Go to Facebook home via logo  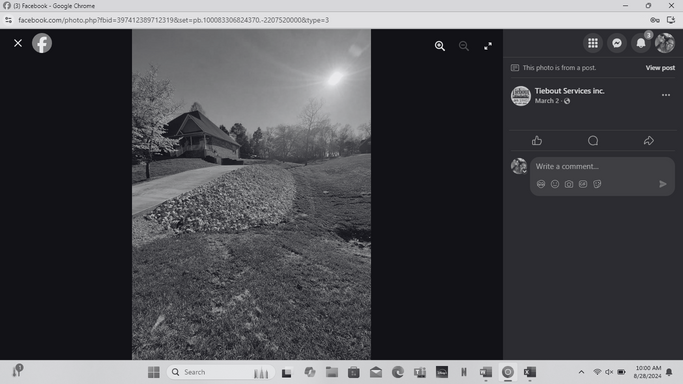coord(42,43)
